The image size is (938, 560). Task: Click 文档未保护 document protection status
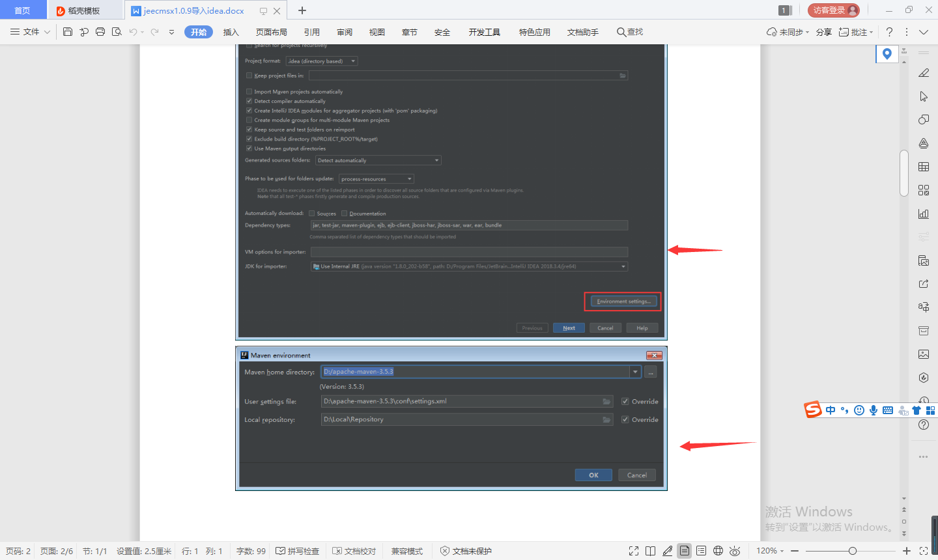pyautogui.click(x=466, y=551)
